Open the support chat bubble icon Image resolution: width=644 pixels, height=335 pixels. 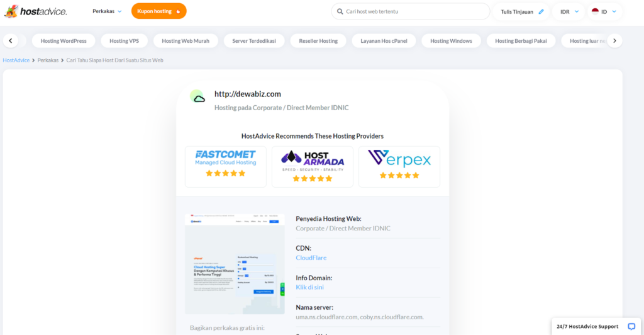coord(631,326)
